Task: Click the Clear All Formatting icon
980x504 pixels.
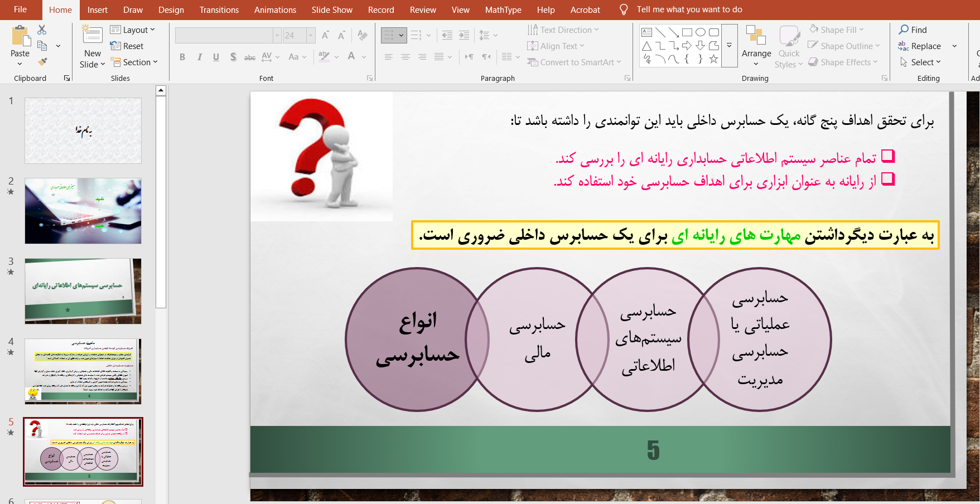Action: tap(363, 36)
